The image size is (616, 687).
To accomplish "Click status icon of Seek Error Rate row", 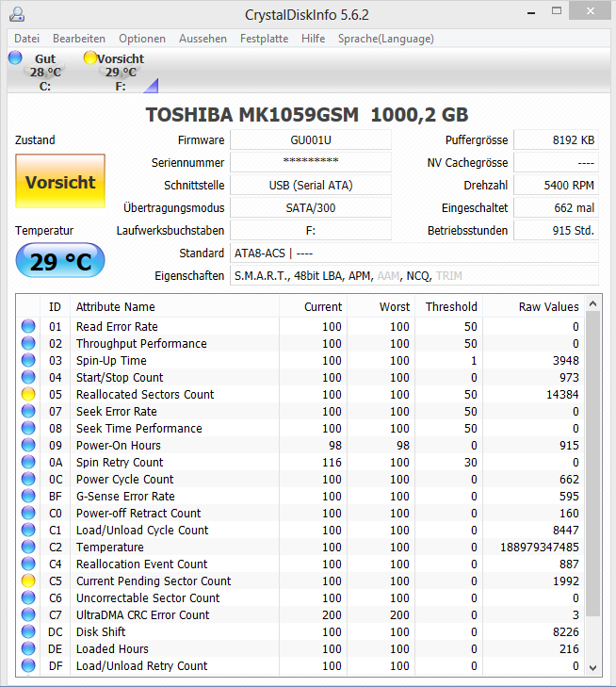I will coord(28,411).
